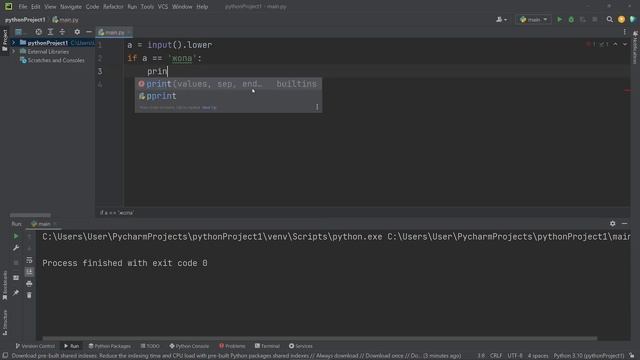Open Run panel gear settings
Image resolution: width=640 pixels, height=360 pixels.
tap(612, 224)
